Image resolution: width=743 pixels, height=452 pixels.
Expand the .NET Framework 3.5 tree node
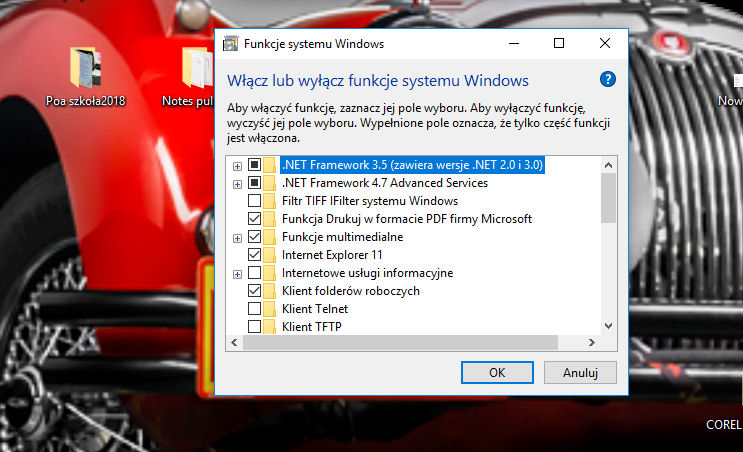pyautogui.click(x=237, y=165)
